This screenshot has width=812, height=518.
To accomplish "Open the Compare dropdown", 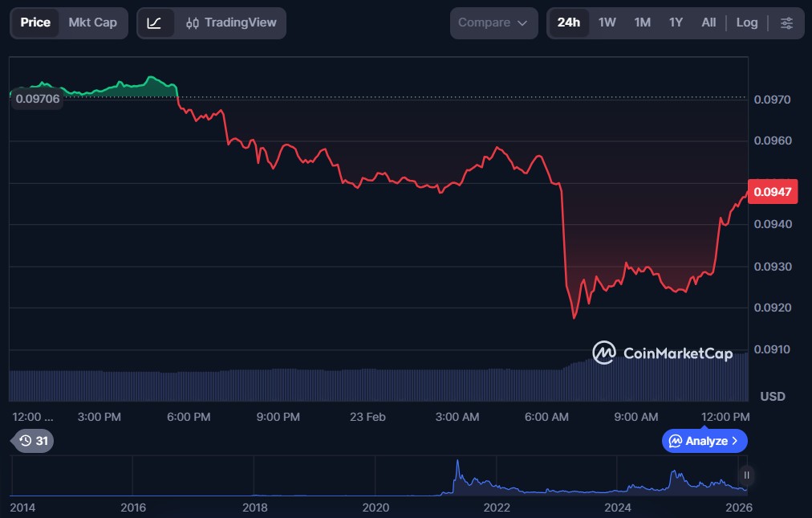I will pyautogui.click(x=493, y=23).
